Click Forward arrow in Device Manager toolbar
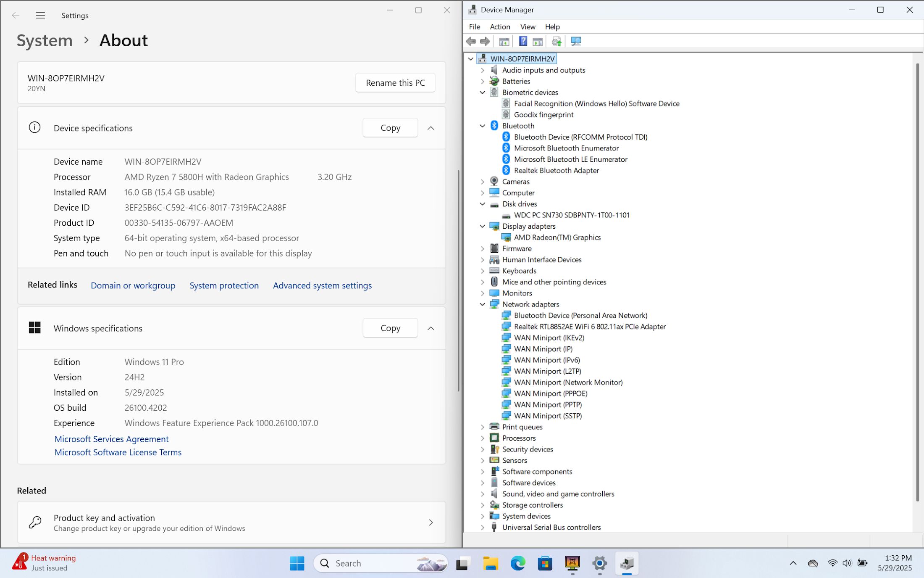This screenshot has height=578, width=924. (x=485, y=41)
